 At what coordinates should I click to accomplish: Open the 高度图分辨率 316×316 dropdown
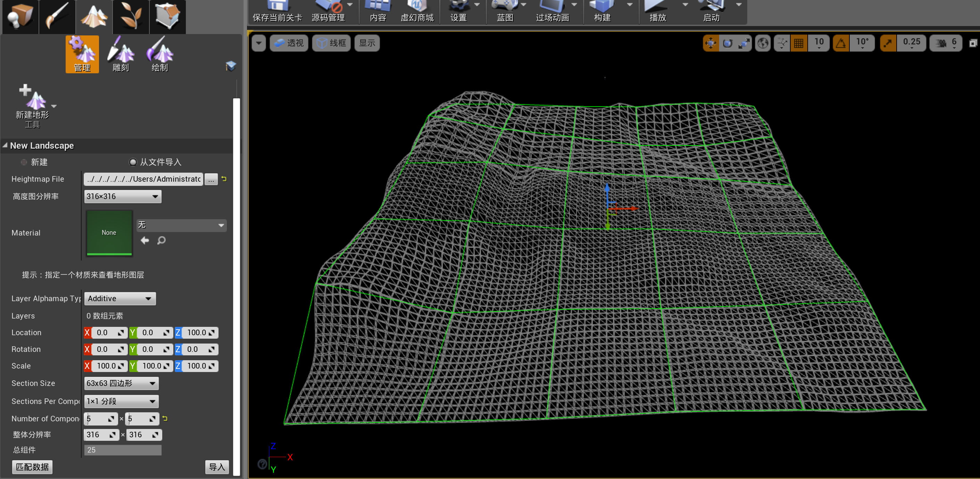(x=123, y=196)
